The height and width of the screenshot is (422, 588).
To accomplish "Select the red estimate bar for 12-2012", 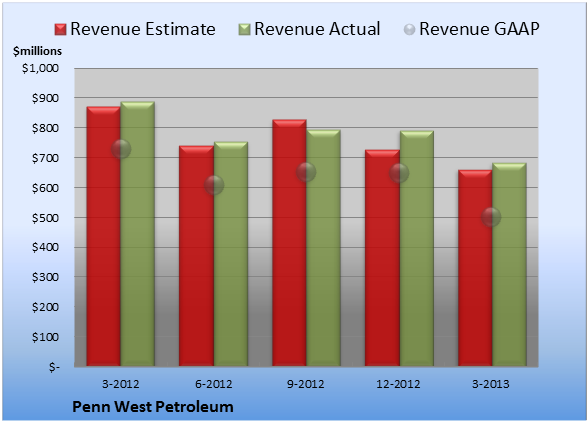I will 382,258.
